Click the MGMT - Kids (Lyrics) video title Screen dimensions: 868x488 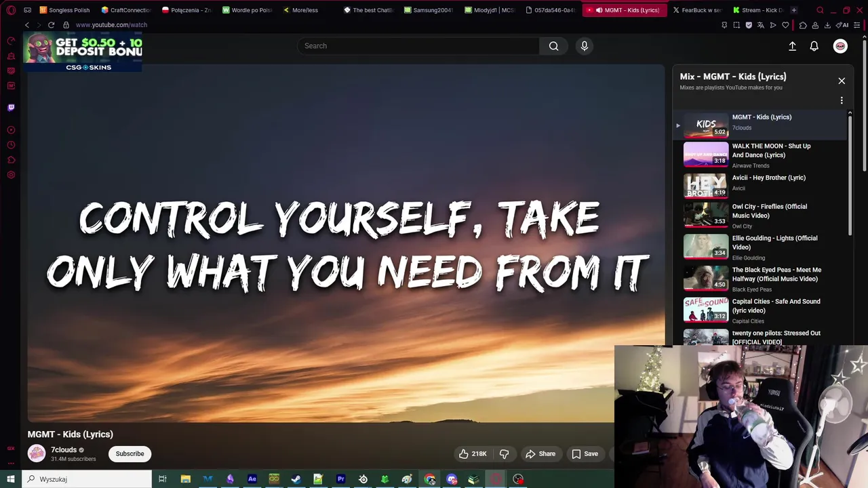coord(71,434)
